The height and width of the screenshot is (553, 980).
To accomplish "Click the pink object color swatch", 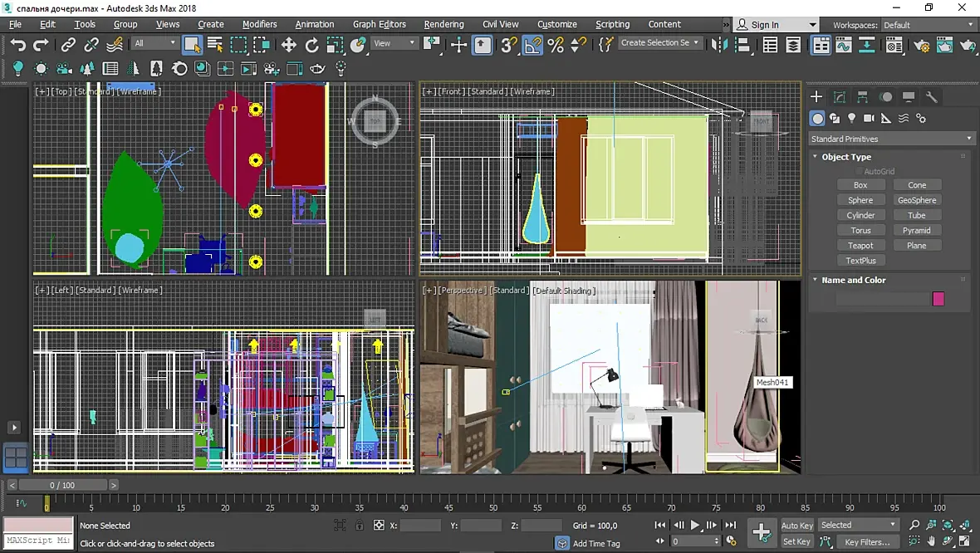I will [938, 299].
